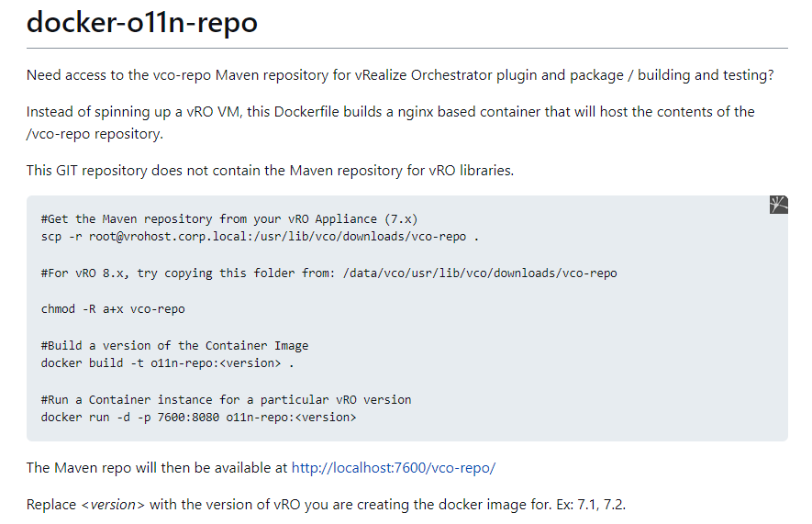Click the 'Instead of spinning up a vRO VM' sentence
This screenshot has height=524, width=812.
pos(390,112)
